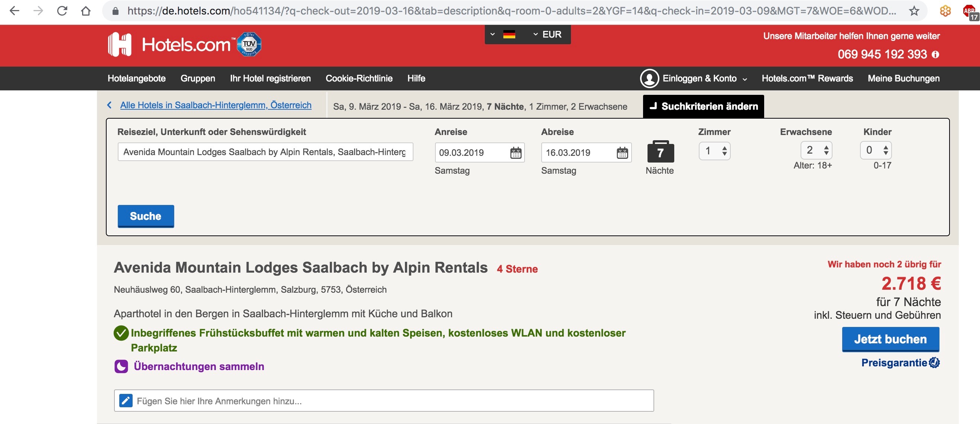Open Hotelangebote menu
The height and width of the screenshot is (424, 980).
point(137,78)
